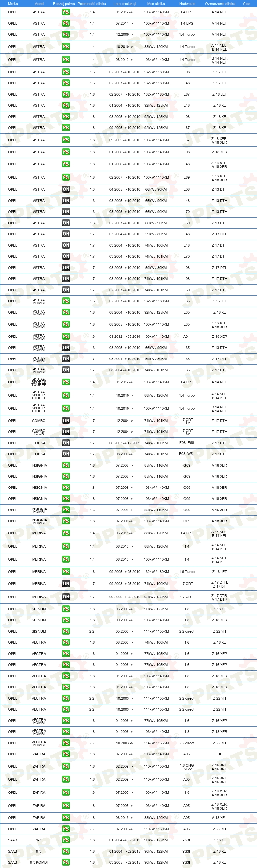Click diesel icon in Astra 1.3 L70 row

(x=66, y=212)
